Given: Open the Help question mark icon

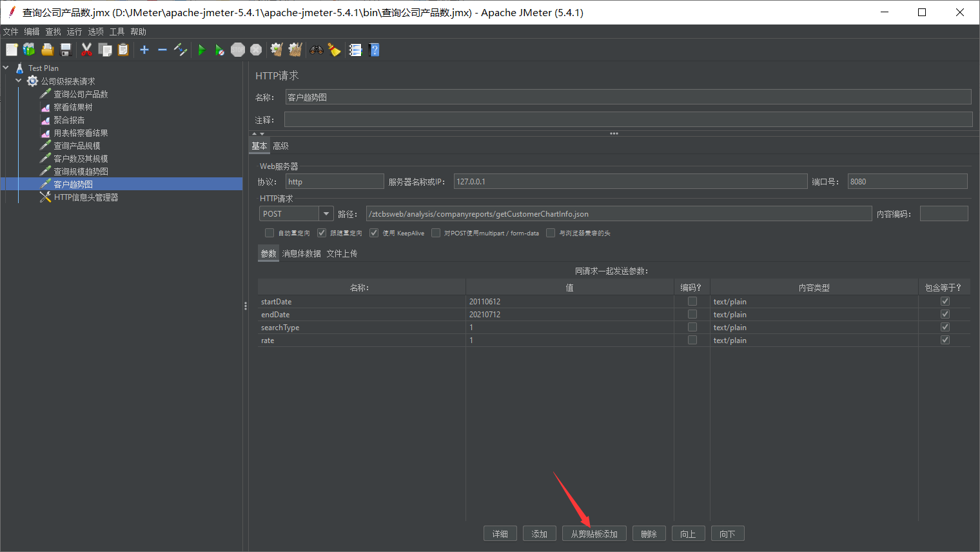Looking at the screenshot, I should point(374,50).
